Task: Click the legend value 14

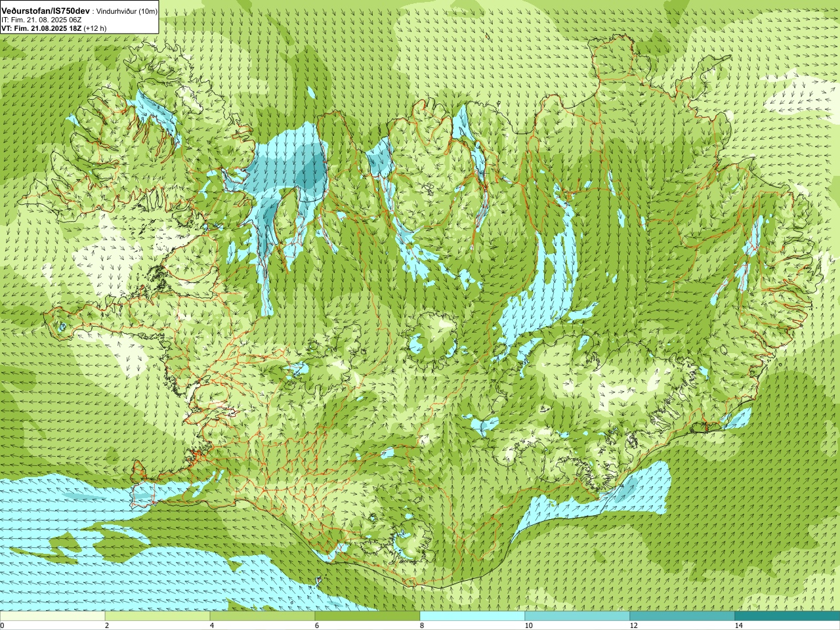Action: (738, 625)
